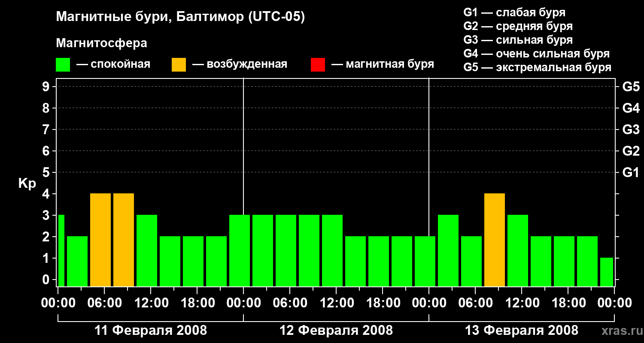This screenshot has height=343, width=644.
Task: Click the G4 label on the right axis
Action: click(631, 108)
